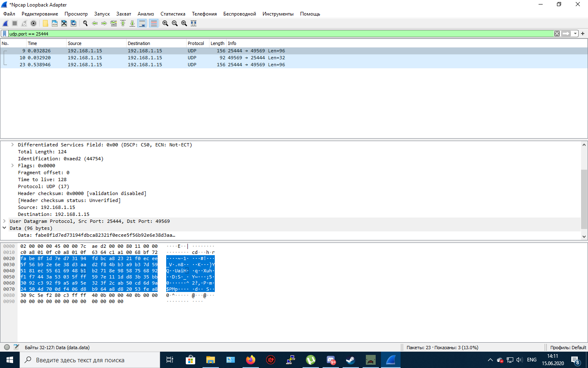Image resolution: width=588 pixels, height=368 pixels.
Task: Open the Windows Start menu
Action: (10, 360)
